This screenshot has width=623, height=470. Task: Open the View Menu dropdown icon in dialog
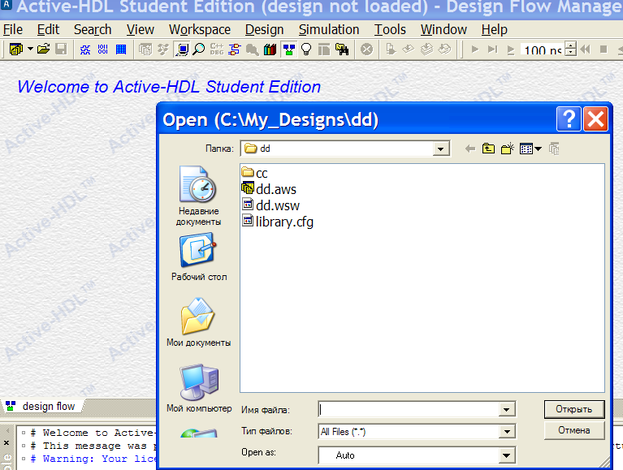[530, 149]
